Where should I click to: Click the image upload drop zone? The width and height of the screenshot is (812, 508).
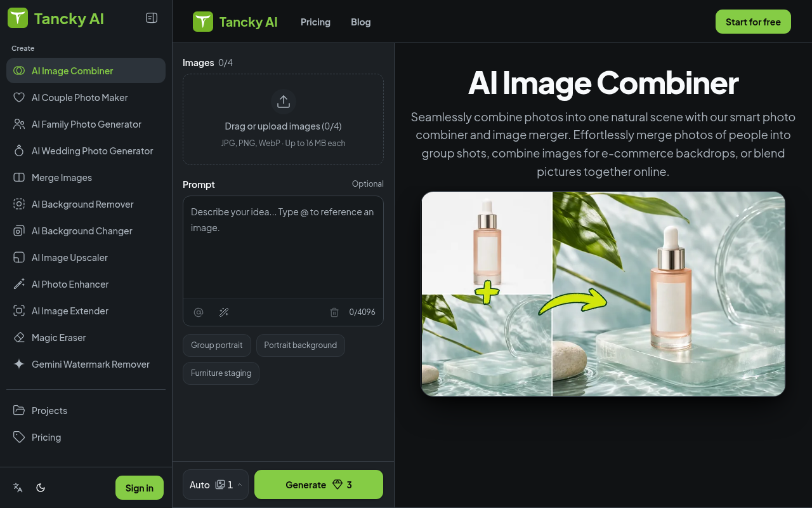(283, 119)
